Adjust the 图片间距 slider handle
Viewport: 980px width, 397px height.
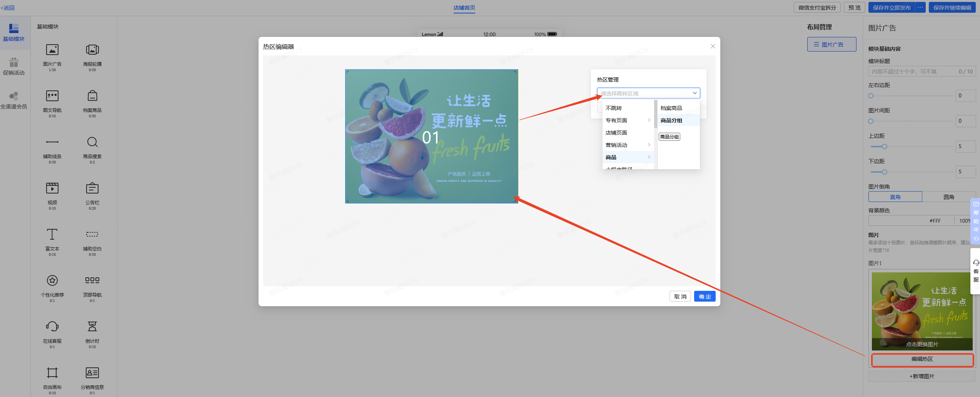871,121
